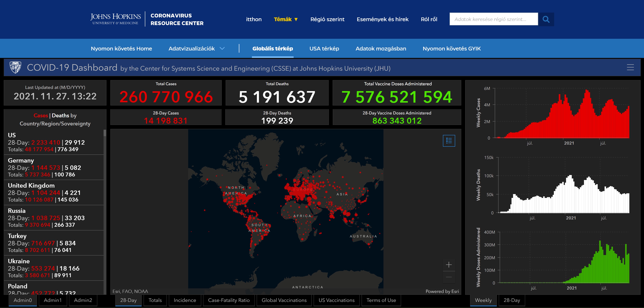Viewport: 644px width, 308px height.
Task: Select the Totals map tab
Action: tap(155, 300)
